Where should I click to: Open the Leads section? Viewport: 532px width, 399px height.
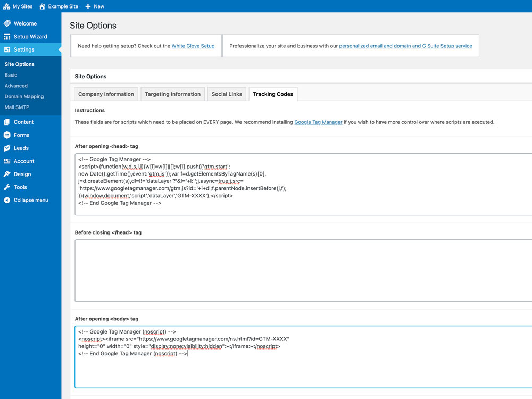(30, 148)
